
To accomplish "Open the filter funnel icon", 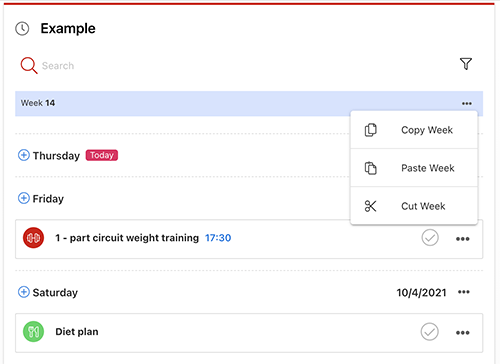I will tap(466, 64).
